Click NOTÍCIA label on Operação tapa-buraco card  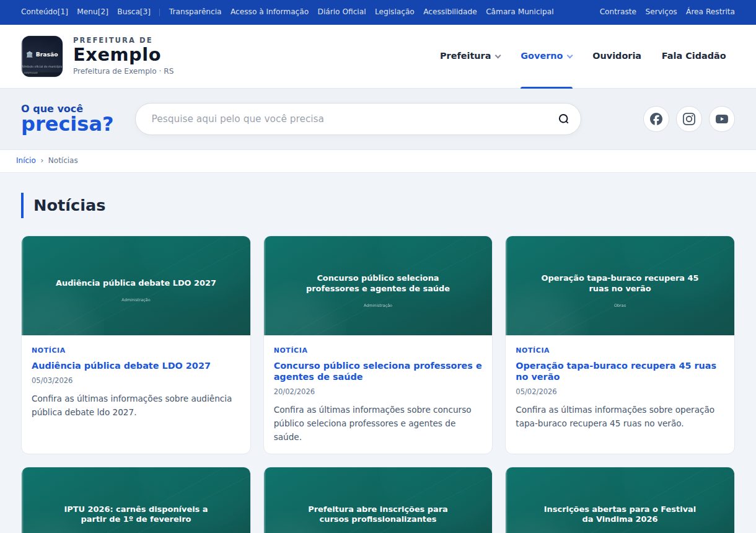pyautogui.click(x=532, y=350)
